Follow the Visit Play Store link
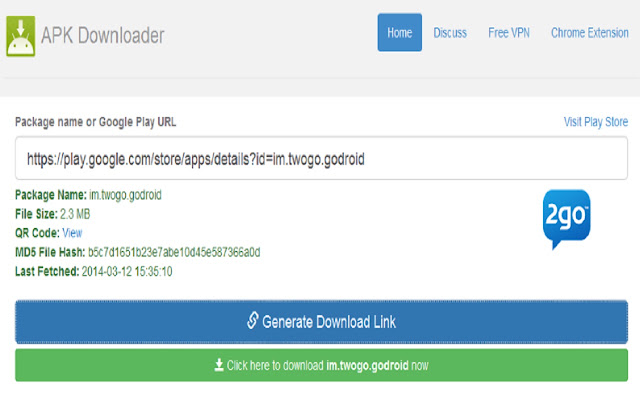Screen dimensions: 640x400 pyautogui.click(x=596, y=122)
